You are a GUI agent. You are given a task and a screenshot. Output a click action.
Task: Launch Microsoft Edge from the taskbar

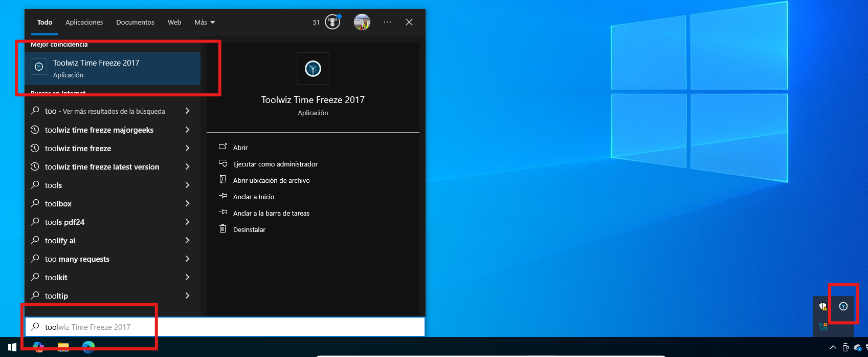pos(88,347)
